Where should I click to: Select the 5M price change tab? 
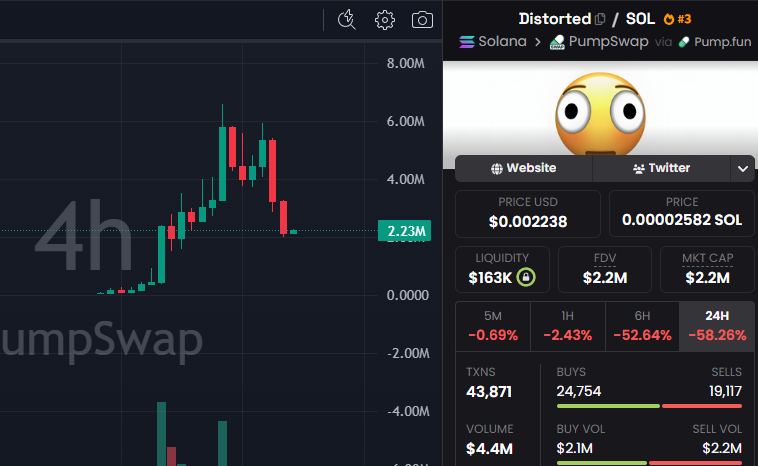click(493, 326)
